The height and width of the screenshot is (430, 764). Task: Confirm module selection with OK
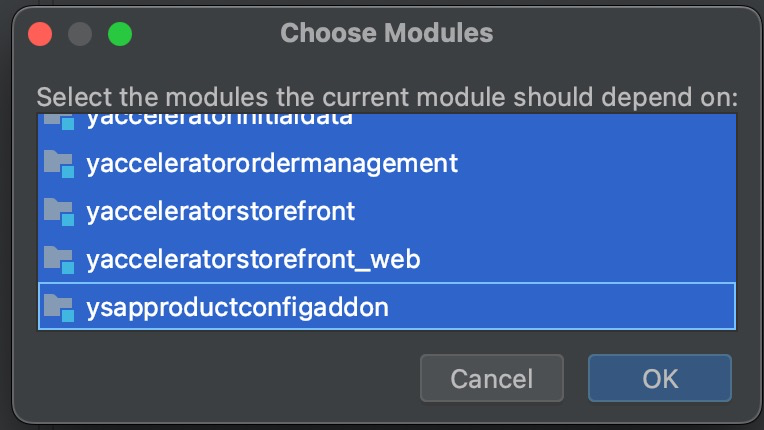pyautogui.click(x=660, y=379)
